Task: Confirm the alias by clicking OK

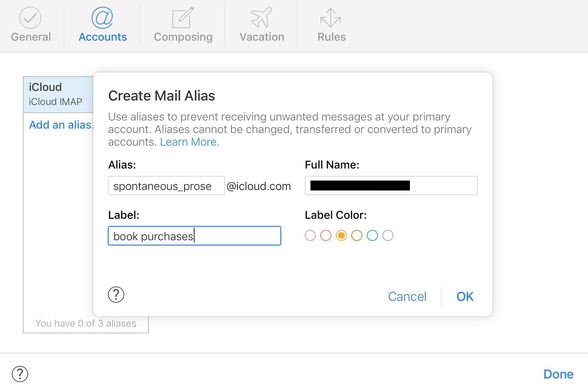Action: pyautogui.click(x=465, y=296)
